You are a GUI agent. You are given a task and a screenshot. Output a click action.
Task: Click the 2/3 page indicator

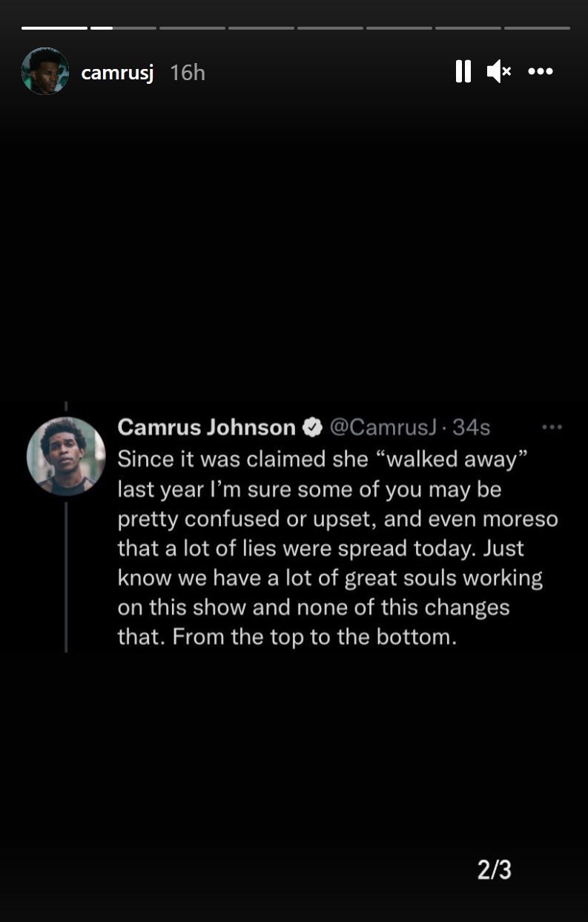[494, 869]
